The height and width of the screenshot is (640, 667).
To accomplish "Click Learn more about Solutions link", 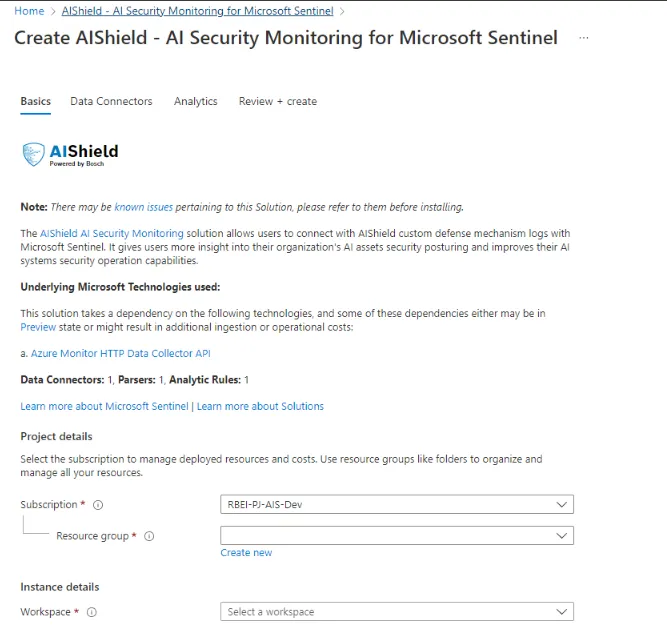I will (x=260, y=406).
